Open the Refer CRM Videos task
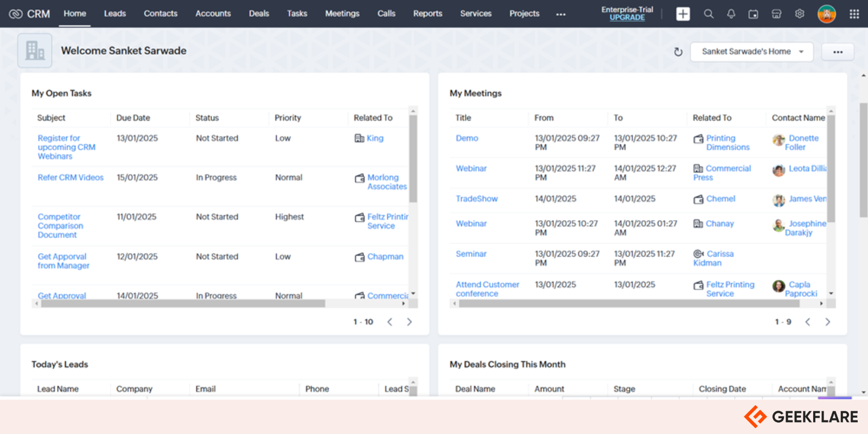The height and width of the screenshot is (434, 868). point(71,177)
